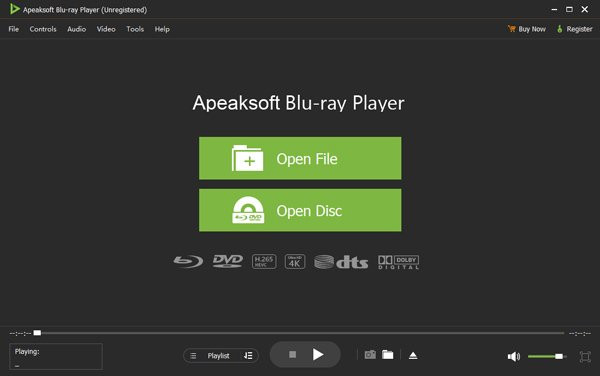Viewport: 600px width, 376px height.
Task: Click the eject disc icon
Action: [x=413, y=356]
